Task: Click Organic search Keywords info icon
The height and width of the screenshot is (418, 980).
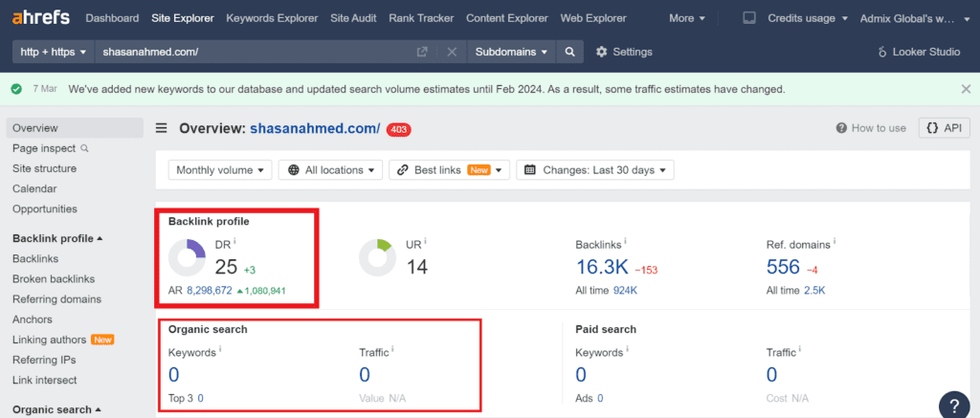Action: point(220,349)
